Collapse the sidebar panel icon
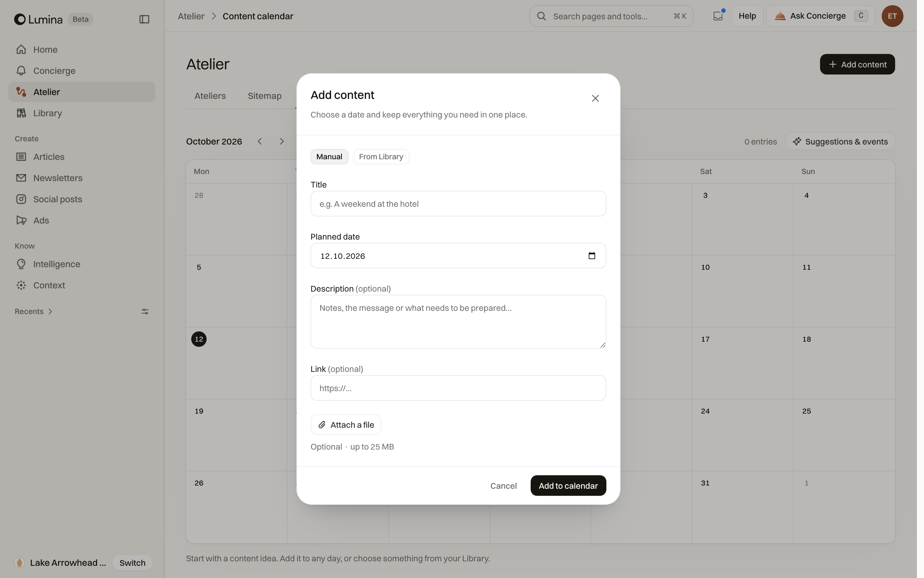Viewport: 924px width, 578px height. click(144, 19)
